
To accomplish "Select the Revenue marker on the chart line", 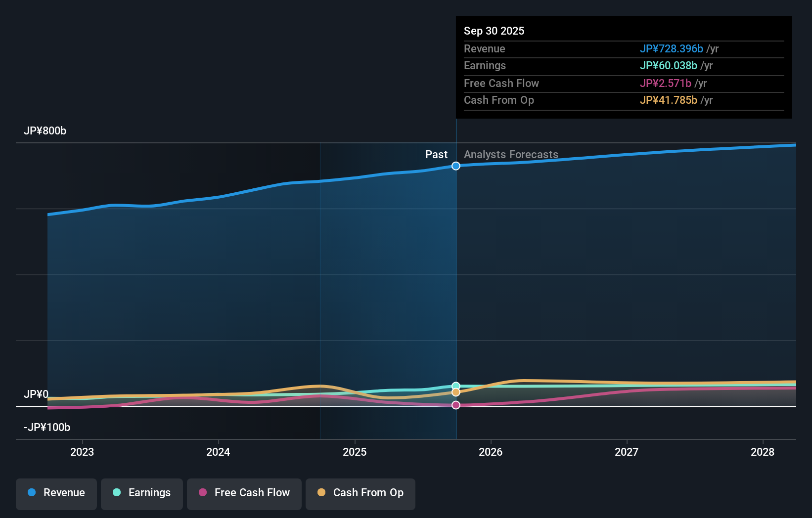I will tap(455, 166).
